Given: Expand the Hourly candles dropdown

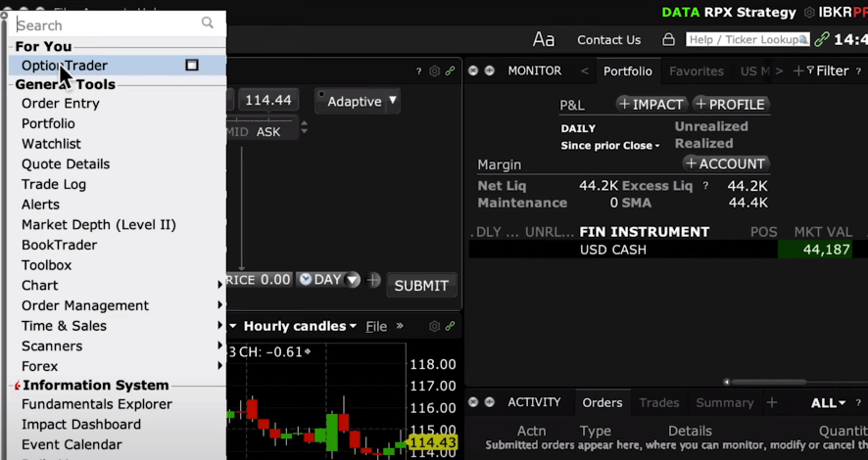Looking at the screenshot, I should pyautogui.click(x=300, y=326).
